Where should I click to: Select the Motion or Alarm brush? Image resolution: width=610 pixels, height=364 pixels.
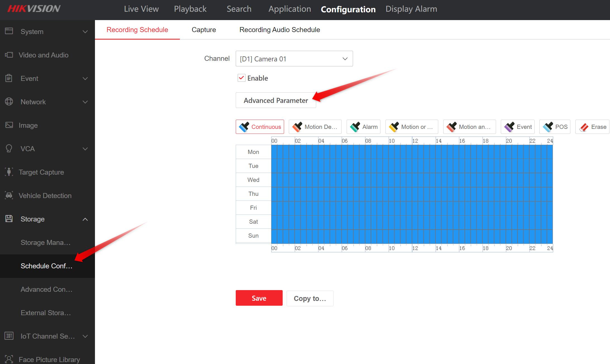[x=412, y=127]
